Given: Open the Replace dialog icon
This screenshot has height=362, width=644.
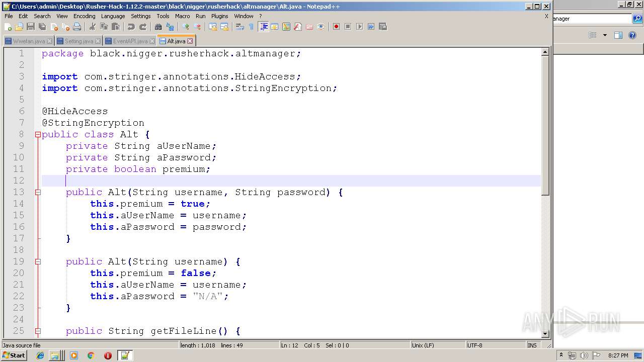Looking at the screenshot, I should click(170, 27).
